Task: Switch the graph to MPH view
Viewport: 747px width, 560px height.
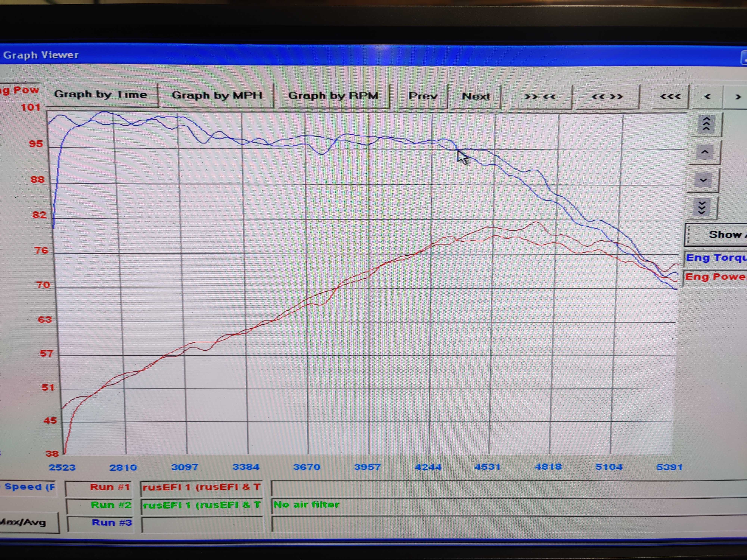Action: pyautogui.click(x=217, y=96)
